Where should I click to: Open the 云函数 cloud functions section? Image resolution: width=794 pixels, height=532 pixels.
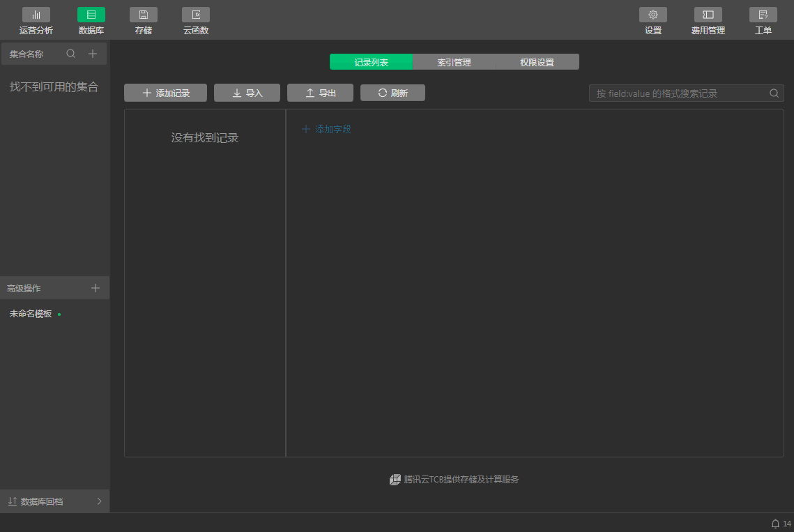[196, 21]
